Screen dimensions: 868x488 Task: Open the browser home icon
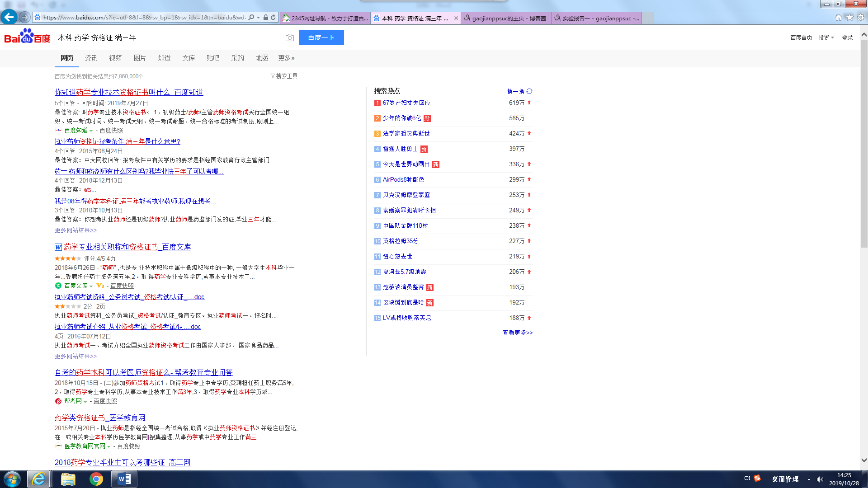click(x=838, y=18)
